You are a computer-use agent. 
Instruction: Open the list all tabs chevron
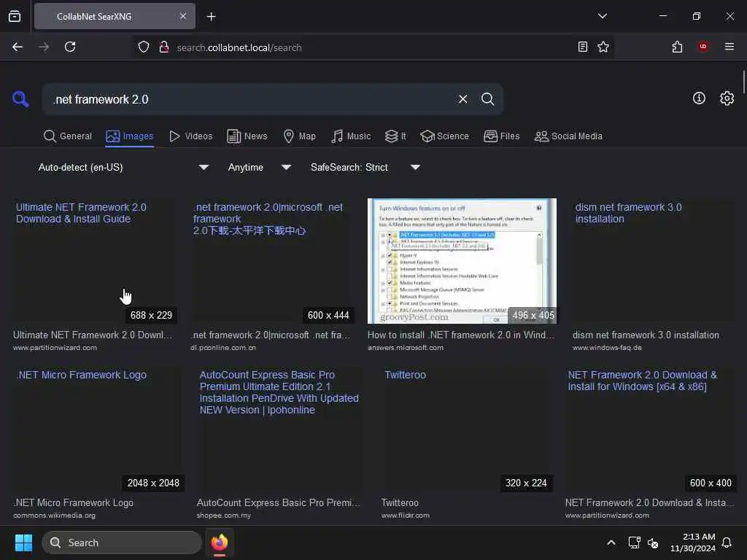[602, 16]
